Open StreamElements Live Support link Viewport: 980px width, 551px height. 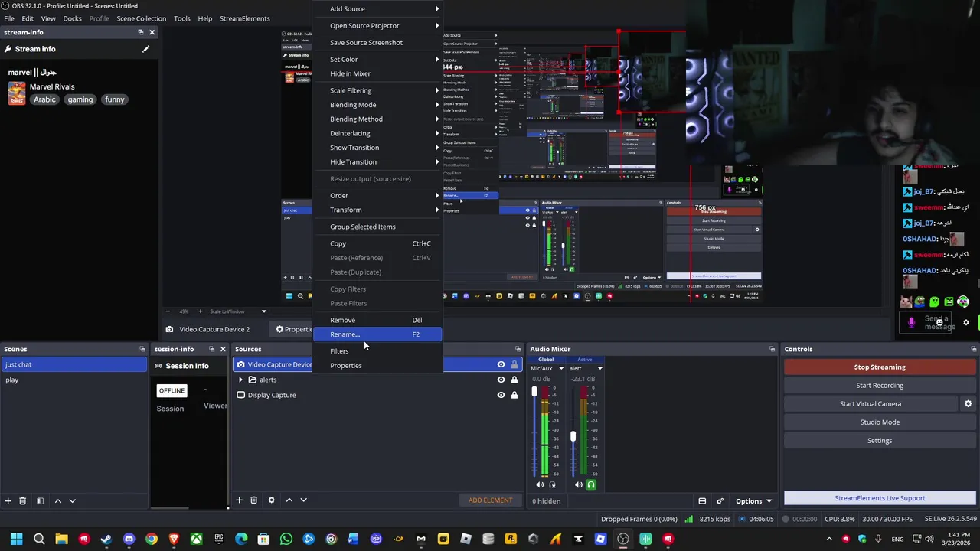tap(880, 498)
